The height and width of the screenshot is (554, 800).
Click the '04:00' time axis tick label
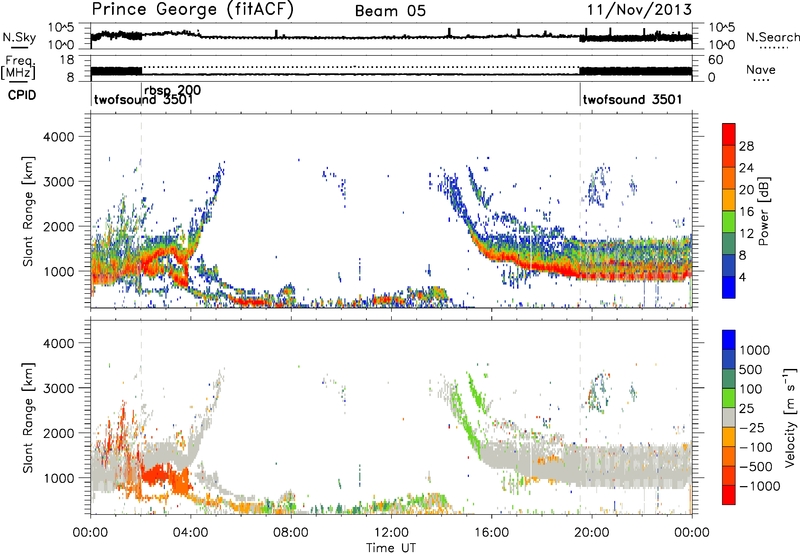pyautogui.click(x=190, y=533)
